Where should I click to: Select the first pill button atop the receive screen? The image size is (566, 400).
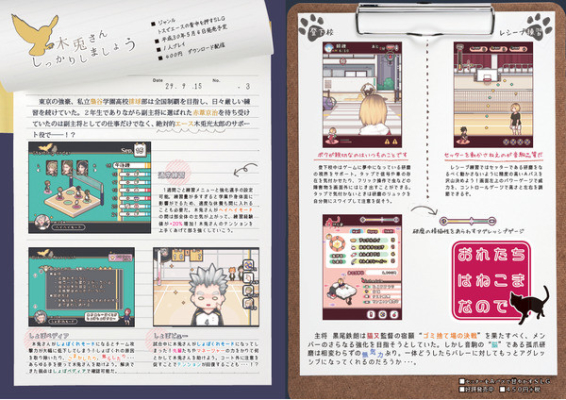(x=479, y=48)
